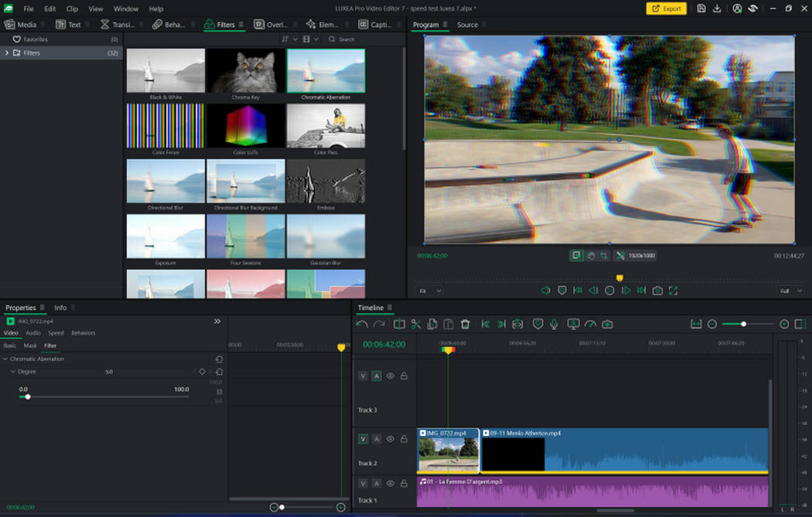Screen dimensions: 812x517
Task: Mute audio on Track 2 via the A toggle
Action: [x=377, y=438]
